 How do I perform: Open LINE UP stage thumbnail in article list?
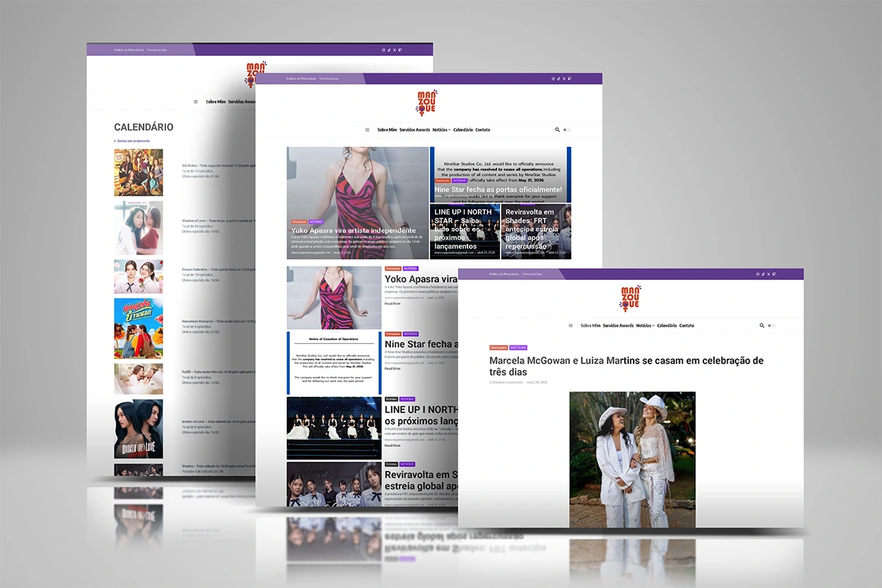(x=334, y=429)
